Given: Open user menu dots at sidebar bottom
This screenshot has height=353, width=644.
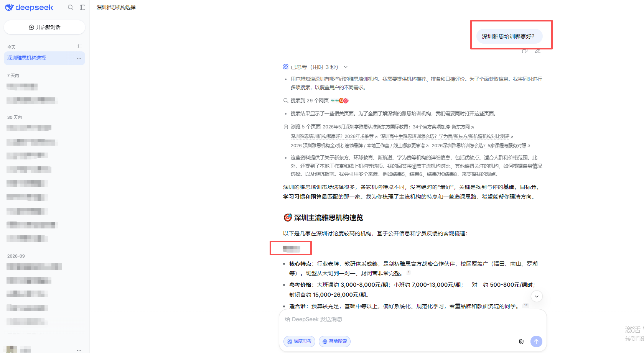Looking at the screenshot, I should (x=79, y=350).
